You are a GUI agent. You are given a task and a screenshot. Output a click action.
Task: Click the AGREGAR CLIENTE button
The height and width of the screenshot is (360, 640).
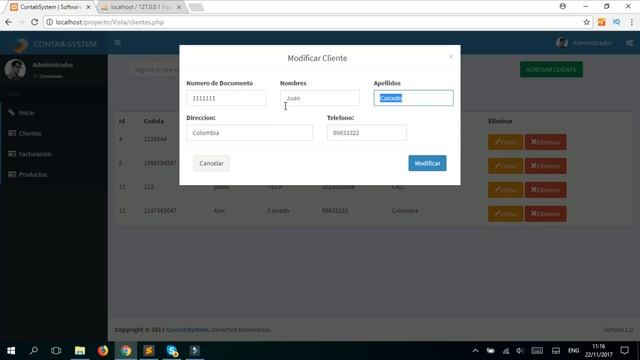click(x=551, y=70)
